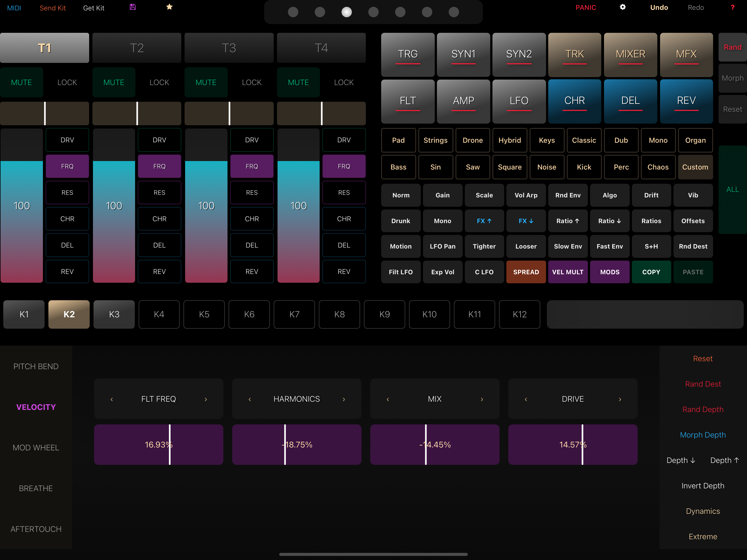Click the SPREAD button

coord(526,272)
